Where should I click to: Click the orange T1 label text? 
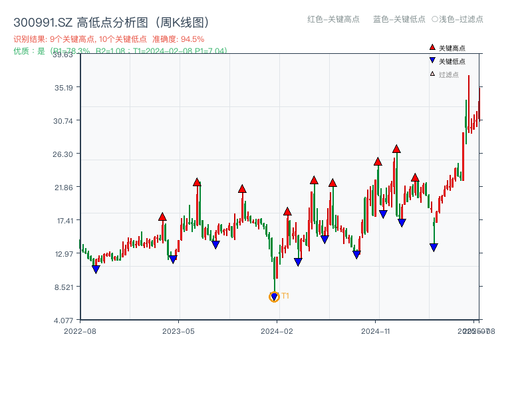285,296
